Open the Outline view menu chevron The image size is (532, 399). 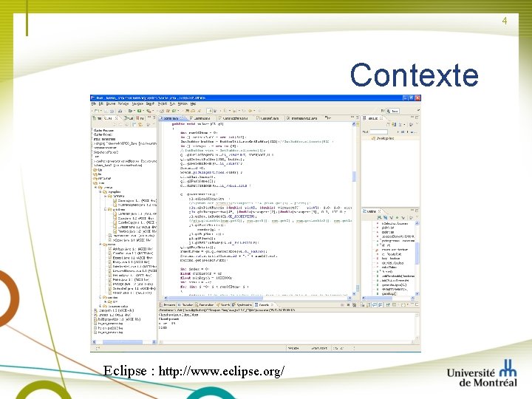(x=417, y=216)
